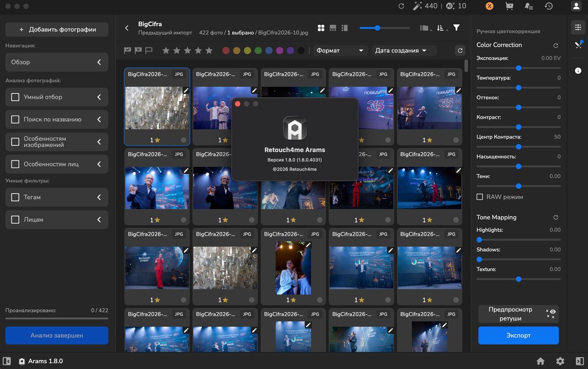This screenshot has width=588, height=369.
Task: Click version text in Retouch4me Arams dialog
Action: click(294, 160)
